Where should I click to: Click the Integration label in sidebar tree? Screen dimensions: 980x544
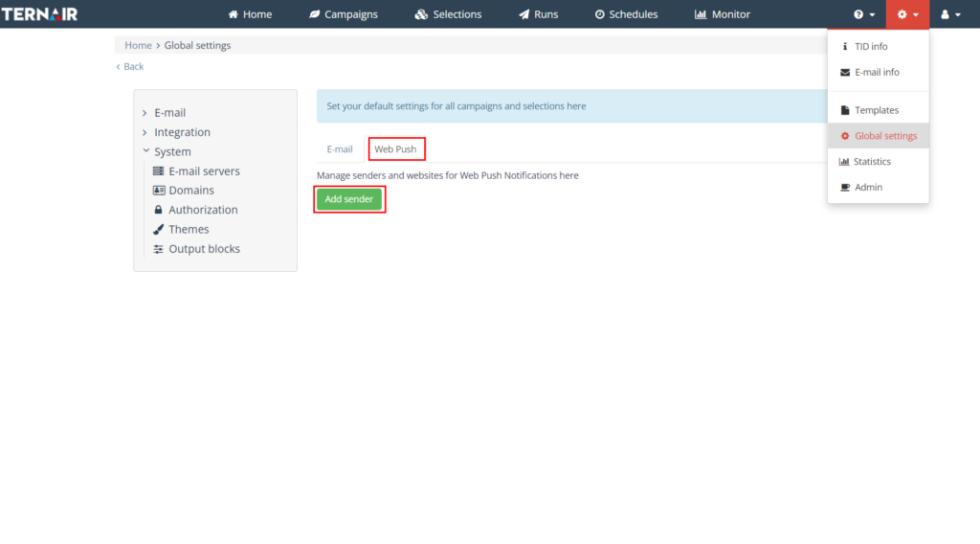pyautogui.click(x=183, y=132)
